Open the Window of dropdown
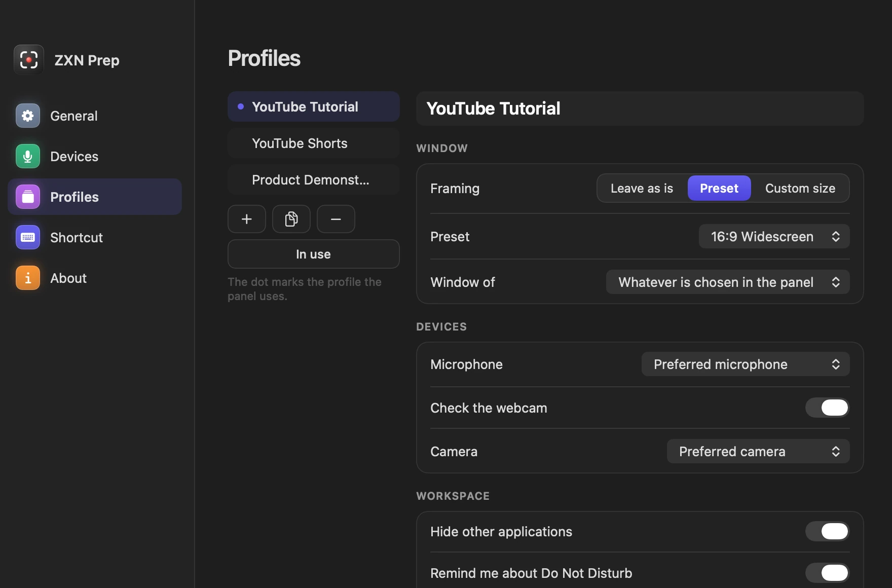The width and height of the screenshot is (892, 588). [728, 282]
